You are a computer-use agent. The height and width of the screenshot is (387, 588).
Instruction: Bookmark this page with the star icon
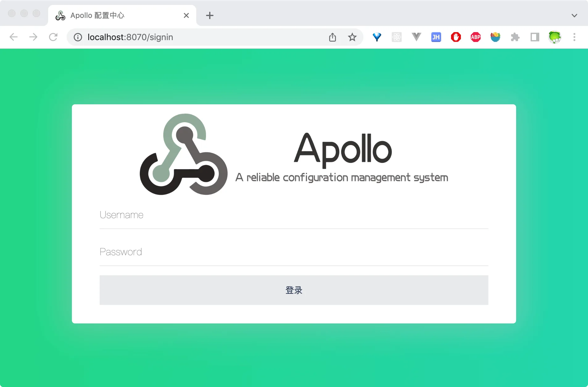pyautogui.click(x=352, y=37)
